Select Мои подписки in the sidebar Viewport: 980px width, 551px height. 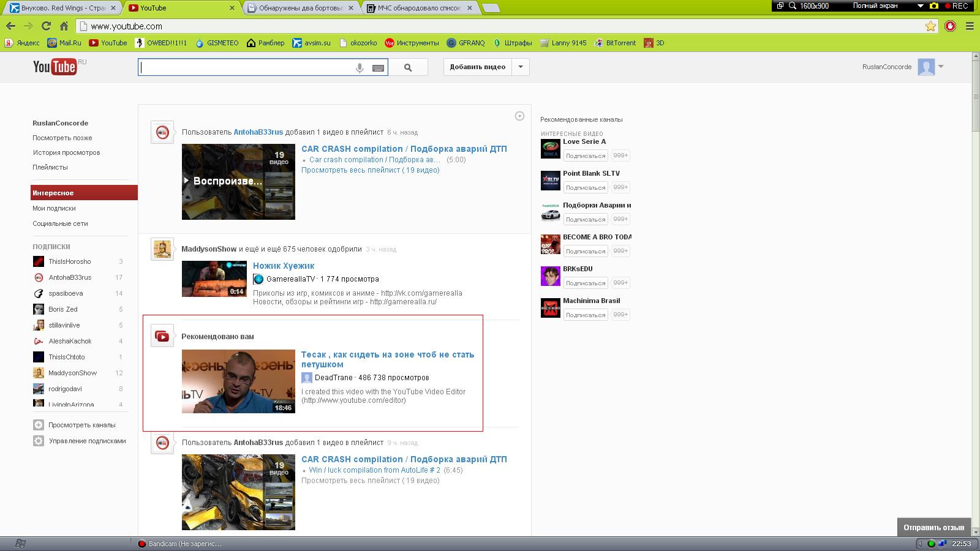pyautogui.click(x=54, y=208)
